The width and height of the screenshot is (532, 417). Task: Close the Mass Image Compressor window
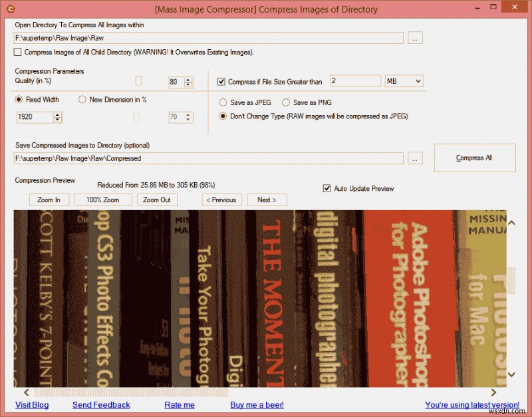click(x=515, y=7)
